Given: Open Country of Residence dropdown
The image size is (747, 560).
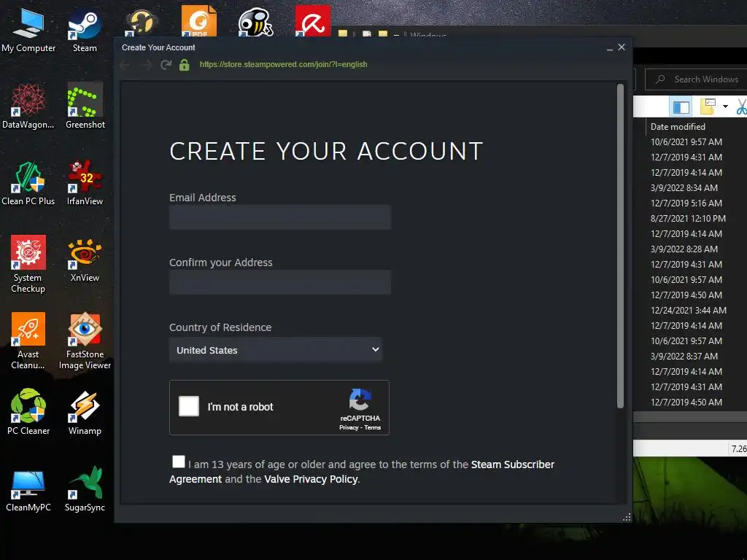Looking at the screenshot, I should (275, 350).
